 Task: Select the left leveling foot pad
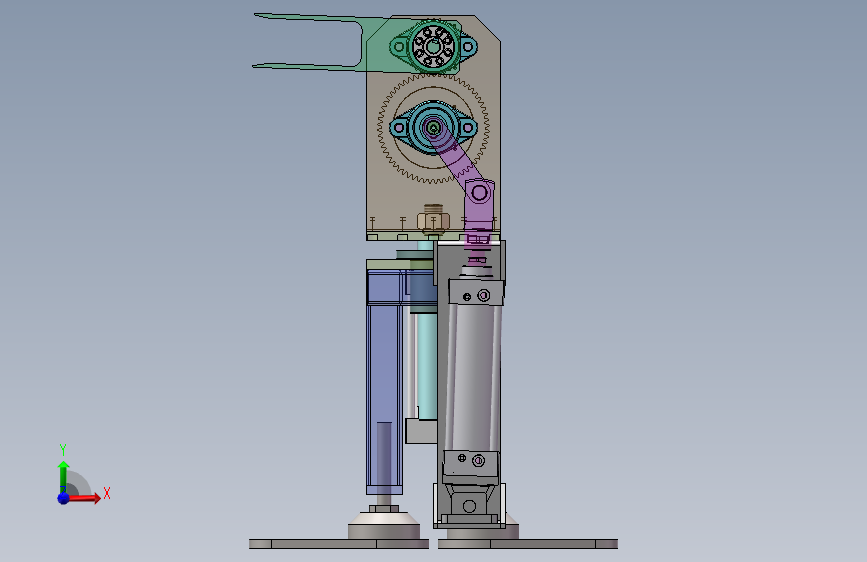tap(384, 524)
